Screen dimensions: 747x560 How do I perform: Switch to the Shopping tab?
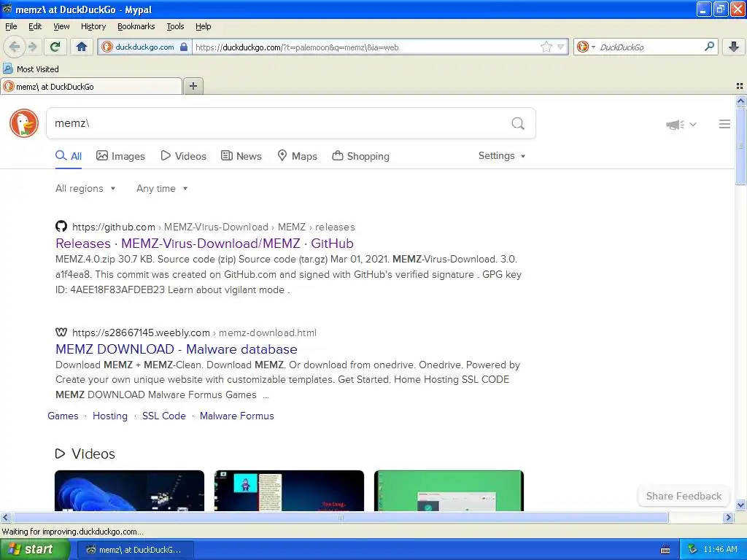(x=360, y=156)
